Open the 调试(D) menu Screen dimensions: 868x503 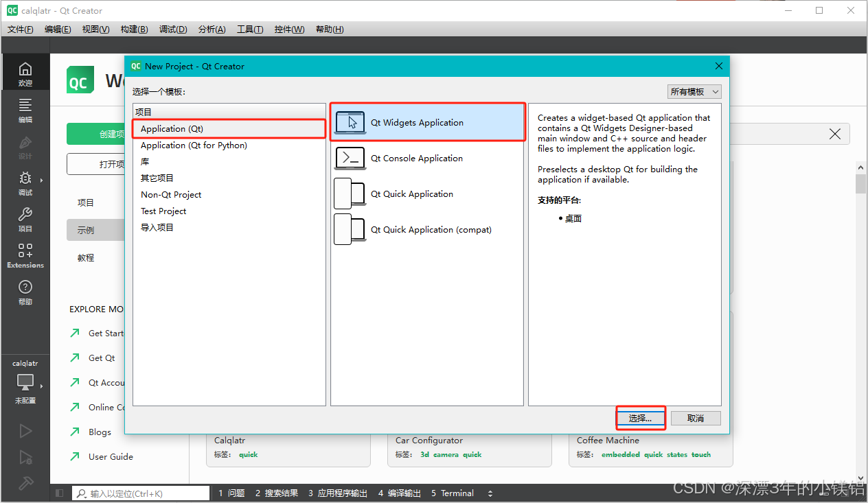coord(173,29)
